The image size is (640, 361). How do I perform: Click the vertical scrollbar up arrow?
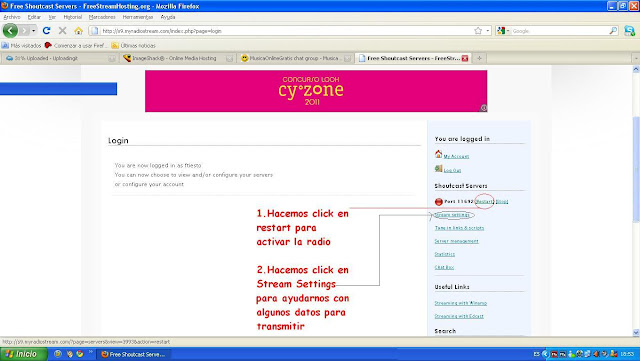coord(636,69)
